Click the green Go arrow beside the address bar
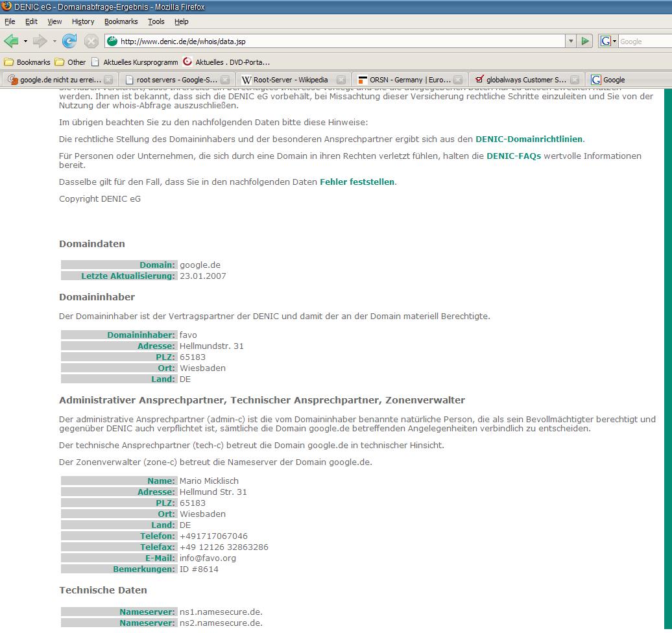 point(585,41)
